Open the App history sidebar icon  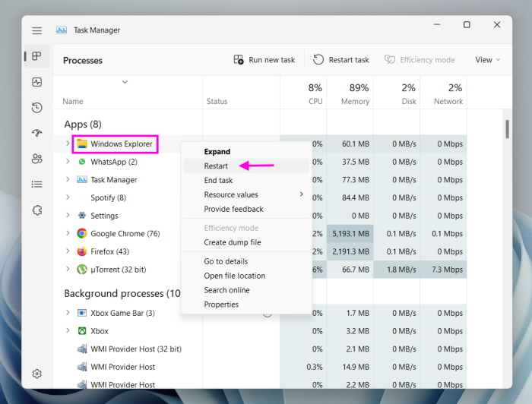point(36,108)
